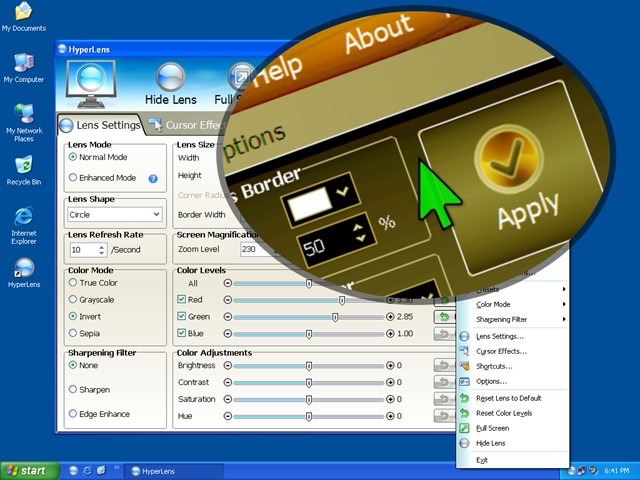Decrease Saturation with minus icon
Viewport: 640px width, 480px height.
pos(228,399)
